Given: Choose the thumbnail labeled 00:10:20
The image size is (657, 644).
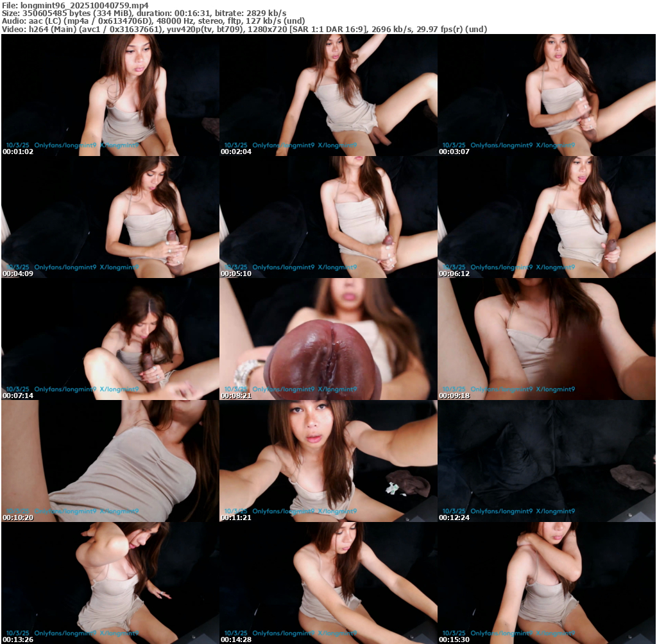Looking at the screenshot, I should (110, 460).
